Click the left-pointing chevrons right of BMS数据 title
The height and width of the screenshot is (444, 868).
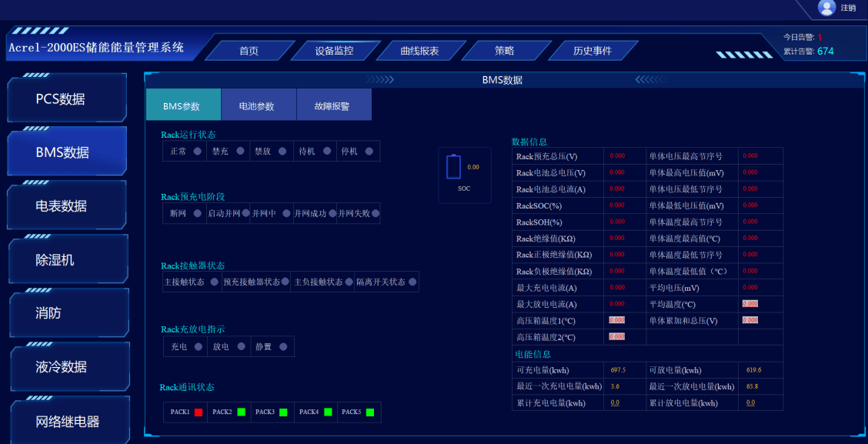649,80
